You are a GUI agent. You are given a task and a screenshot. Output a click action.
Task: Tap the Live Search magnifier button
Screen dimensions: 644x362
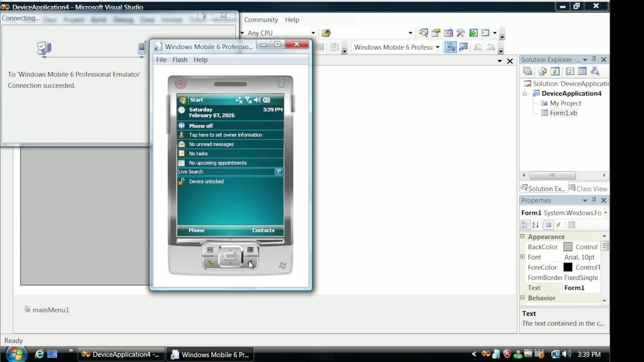[x=279, y=172]
